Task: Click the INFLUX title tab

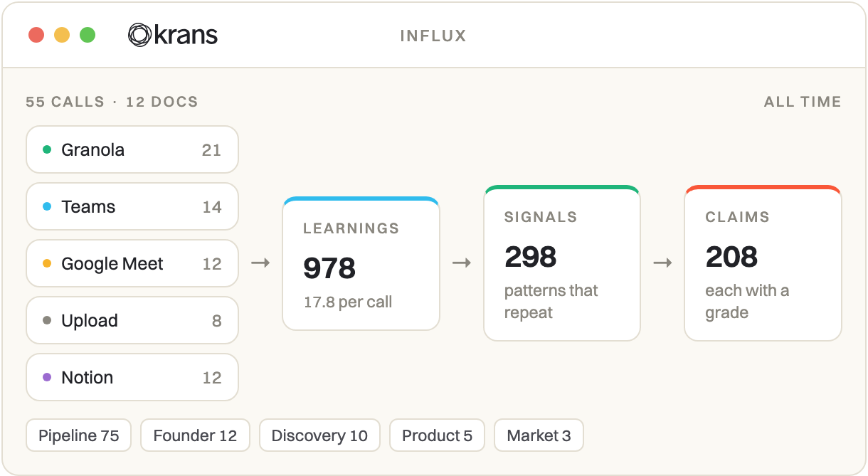Action: click(433, 36)
